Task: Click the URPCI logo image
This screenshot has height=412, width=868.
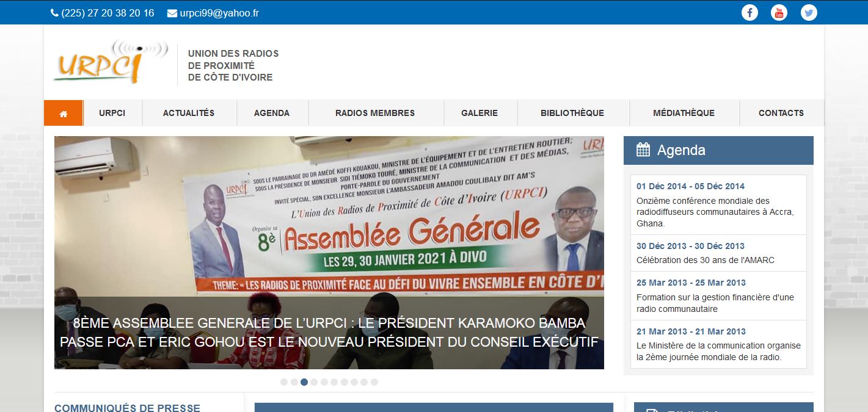Action: pyautogui.click(x=111, y=62)
